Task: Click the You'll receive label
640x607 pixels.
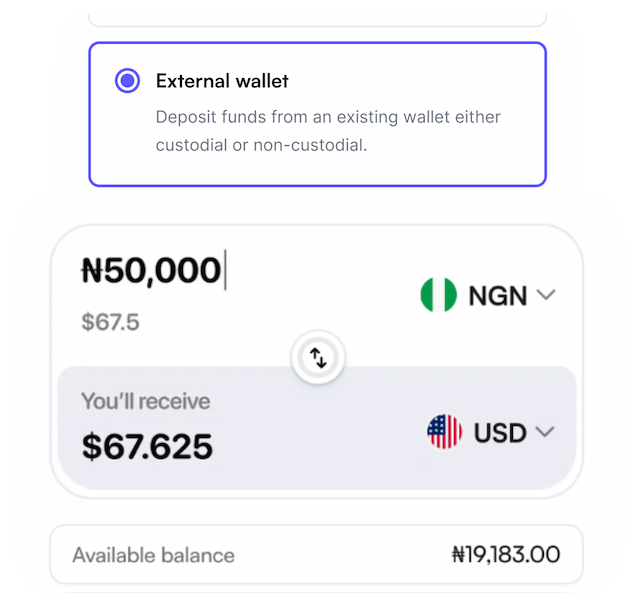Action: coord(145,402)
